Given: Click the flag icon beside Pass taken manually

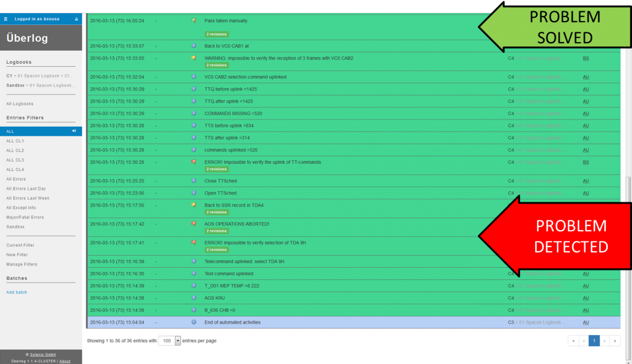Looking at the screenshot, I should 193,21.
